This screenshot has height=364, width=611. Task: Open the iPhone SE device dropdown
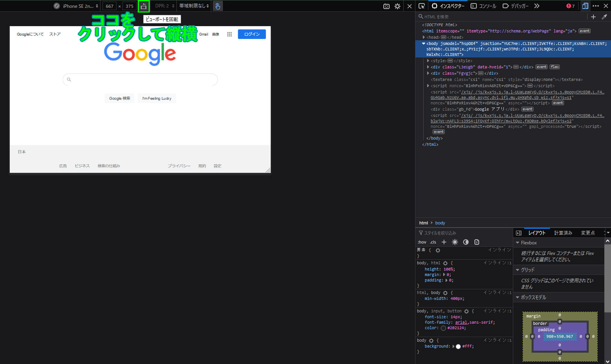[x=76, y=6]
